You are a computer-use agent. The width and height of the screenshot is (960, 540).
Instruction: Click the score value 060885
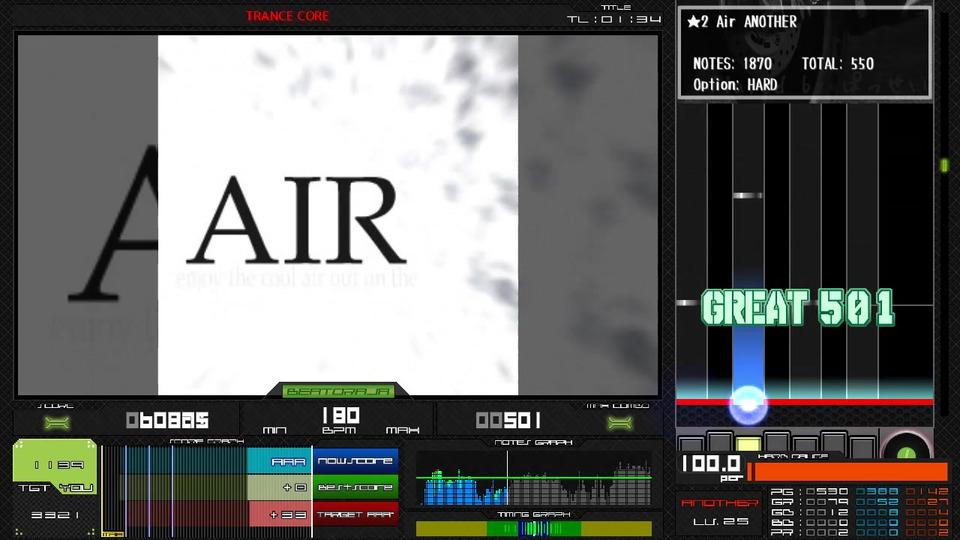click(x=167, y=420)
